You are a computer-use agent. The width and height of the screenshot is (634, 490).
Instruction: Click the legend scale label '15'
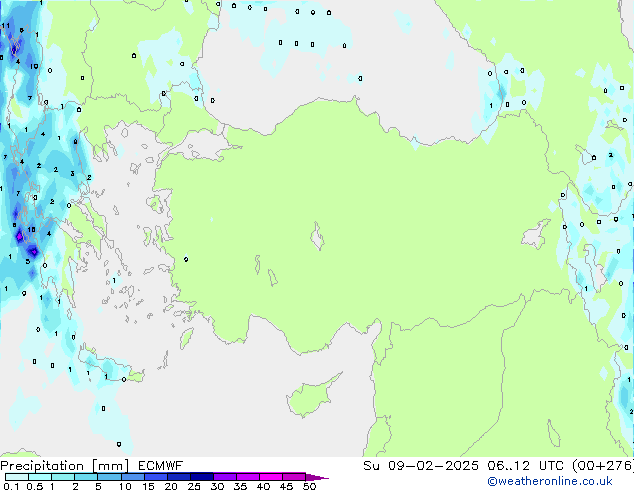[x=148, y=486]
